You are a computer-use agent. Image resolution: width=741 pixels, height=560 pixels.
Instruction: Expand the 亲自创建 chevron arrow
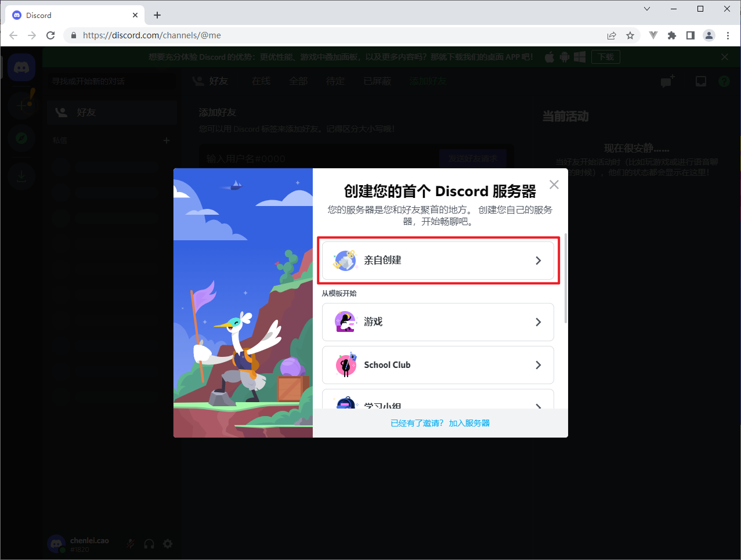[538, 261]
